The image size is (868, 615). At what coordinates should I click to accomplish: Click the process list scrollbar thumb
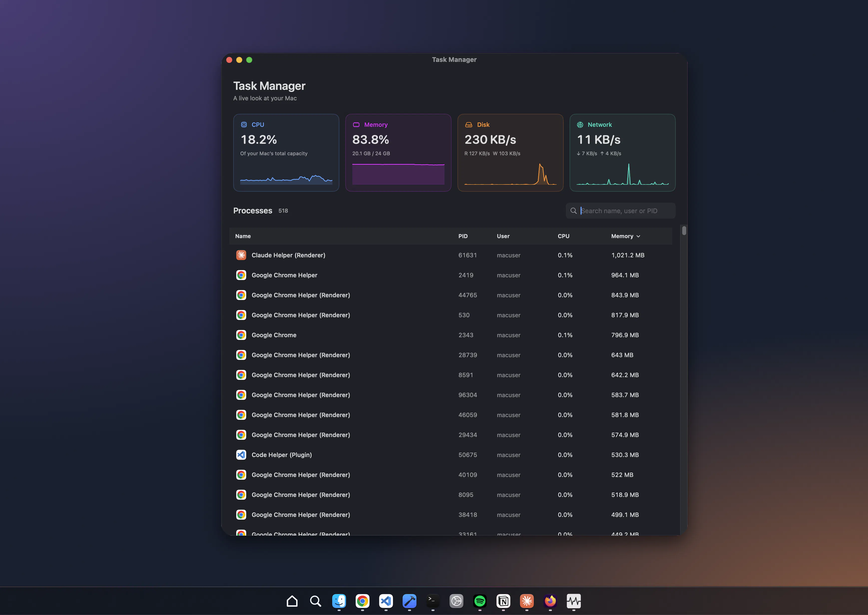tap(684, 231)
